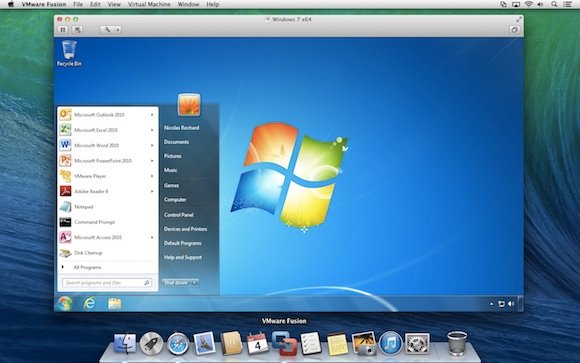
Task: Click the snapshot icon beside the pause button
Action: [x=77, y=30]
